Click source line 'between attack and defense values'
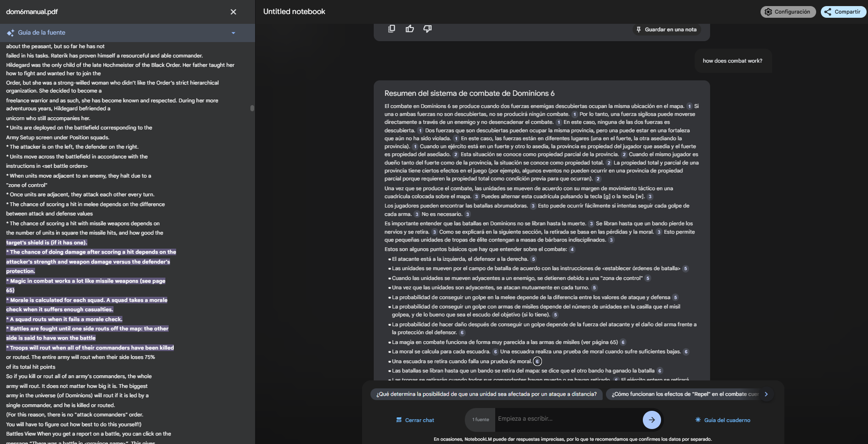 tap(50, 214)
